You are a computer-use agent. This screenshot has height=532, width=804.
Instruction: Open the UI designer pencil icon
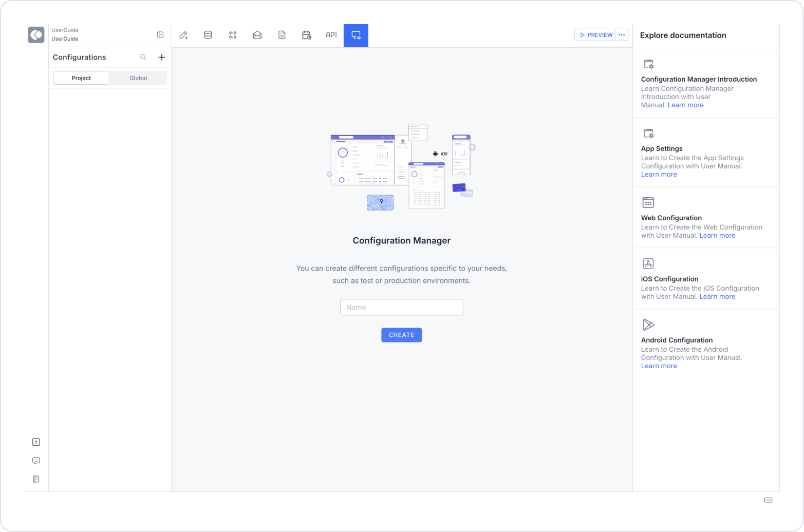click(183, 35)
